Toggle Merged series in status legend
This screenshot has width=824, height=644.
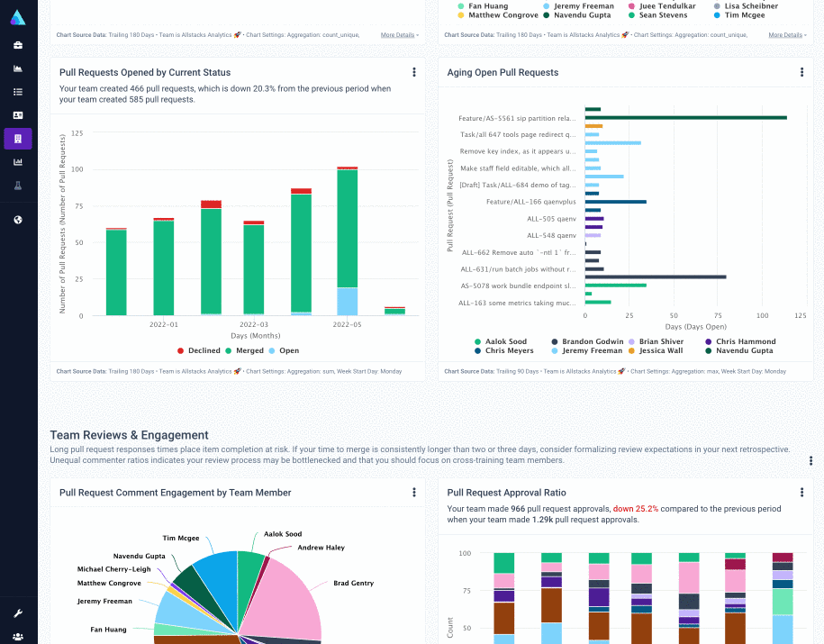point(244,350)
